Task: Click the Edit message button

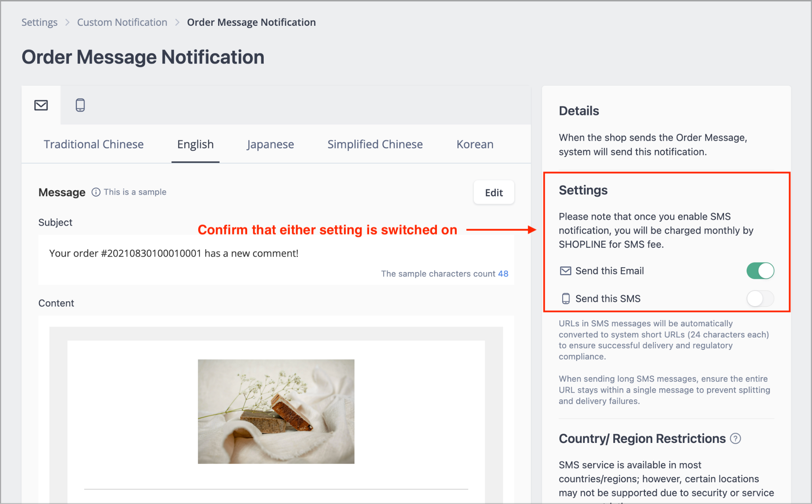Action: click(494, 193)
